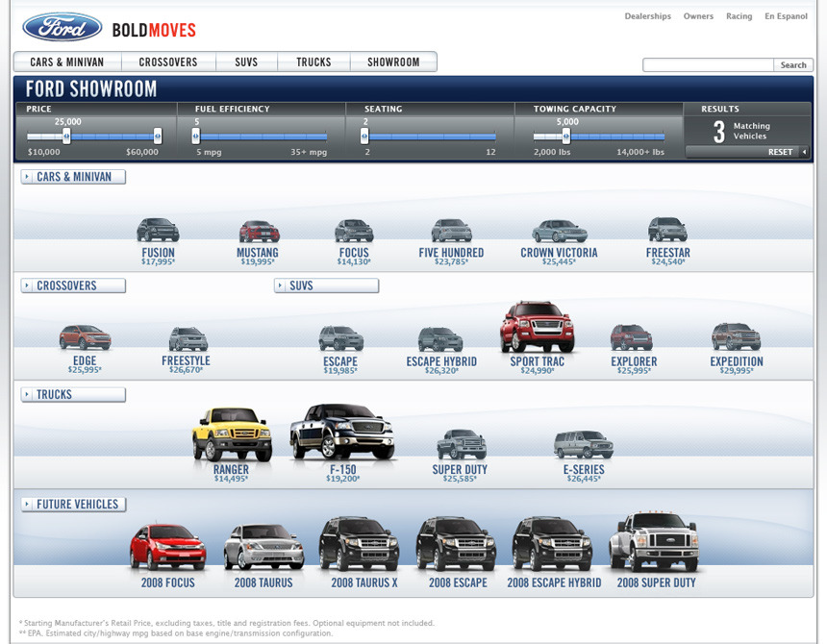
Task: Choose the Focus car image
Action: (354, 231)
